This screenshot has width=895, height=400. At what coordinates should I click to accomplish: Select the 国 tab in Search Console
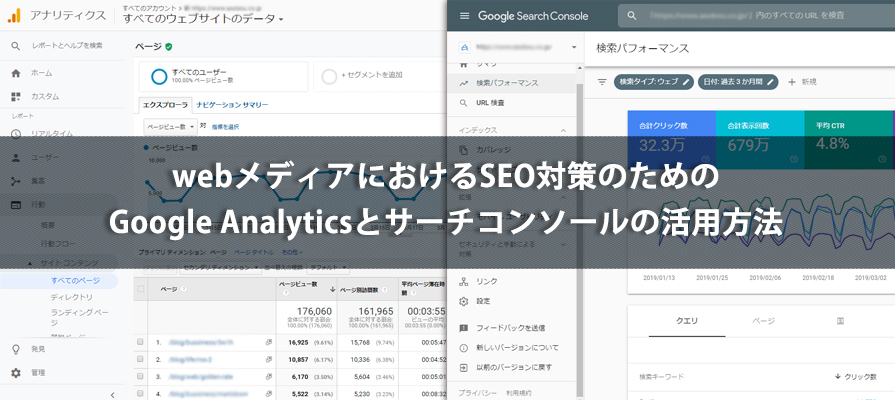pos(840,321)
